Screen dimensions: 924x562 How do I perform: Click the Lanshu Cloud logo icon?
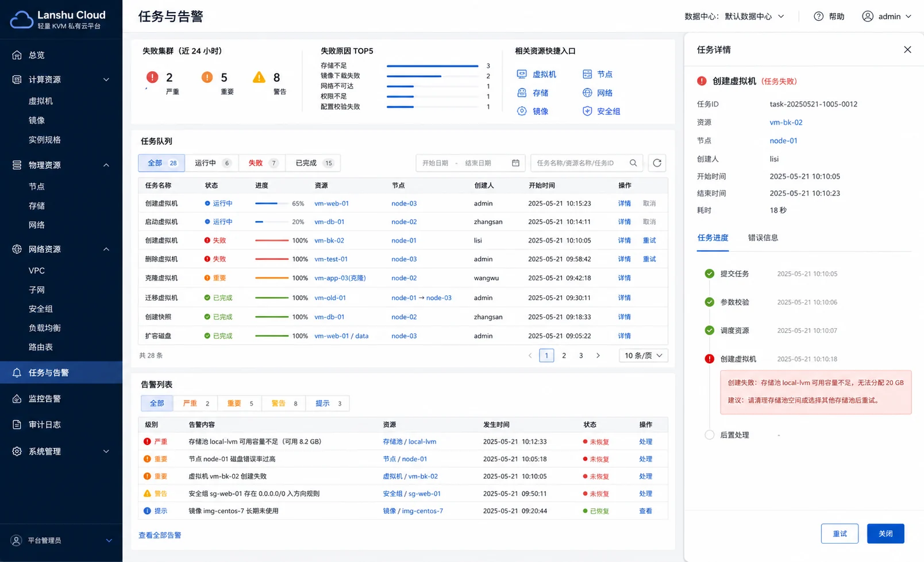pyautogui.click(x=22, y=20)
